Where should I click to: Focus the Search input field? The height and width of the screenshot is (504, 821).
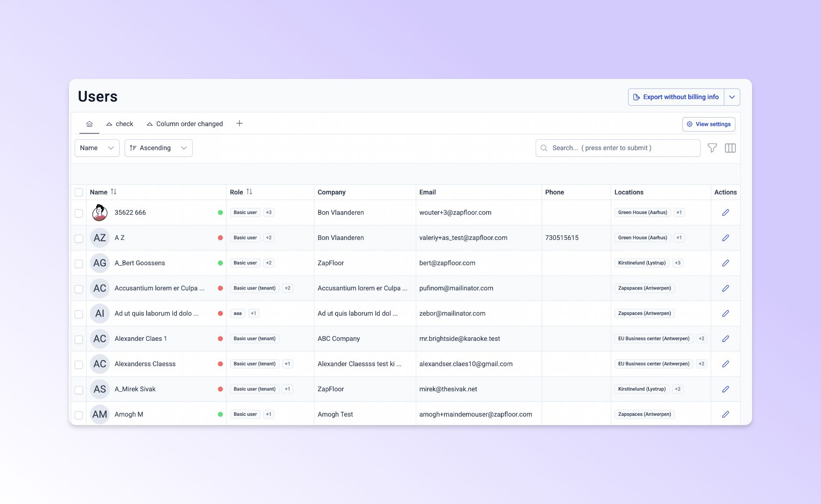(x=618, y=148)
